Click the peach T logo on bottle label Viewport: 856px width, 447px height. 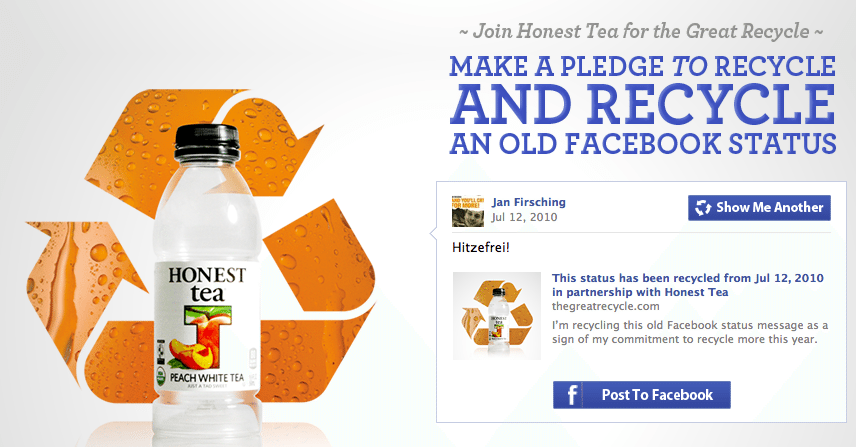click(x=201, y=336)
